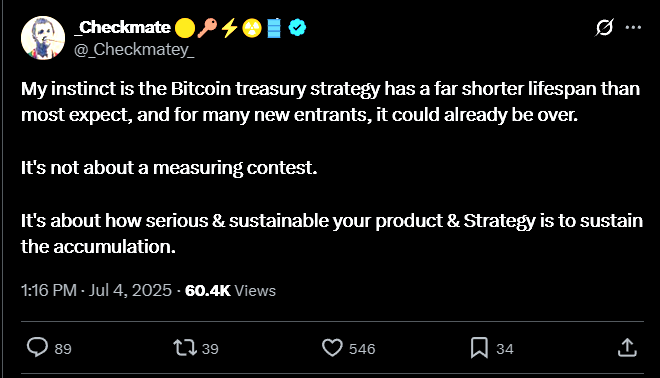
Task: Click the Grok slashed-circle icon
Action: pyautogui.click(x=604, y=28)
